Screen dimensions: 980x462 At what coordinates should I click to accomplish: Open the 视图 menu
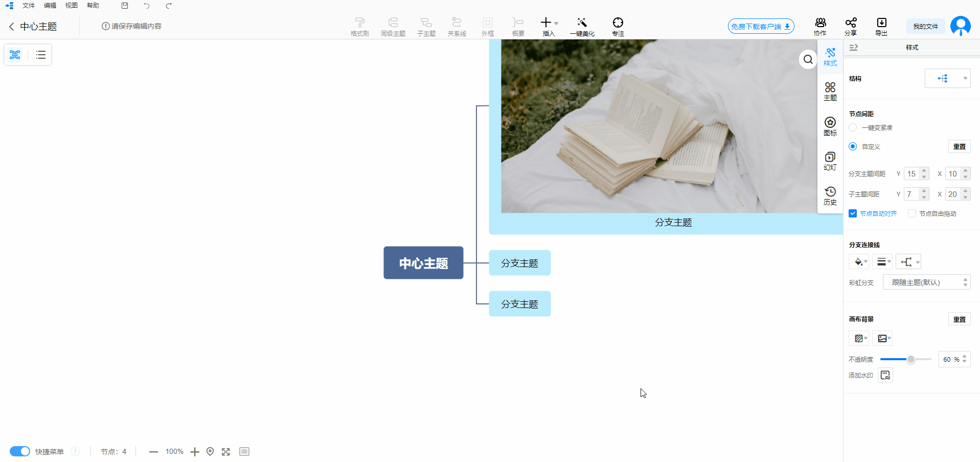point(72,6)
